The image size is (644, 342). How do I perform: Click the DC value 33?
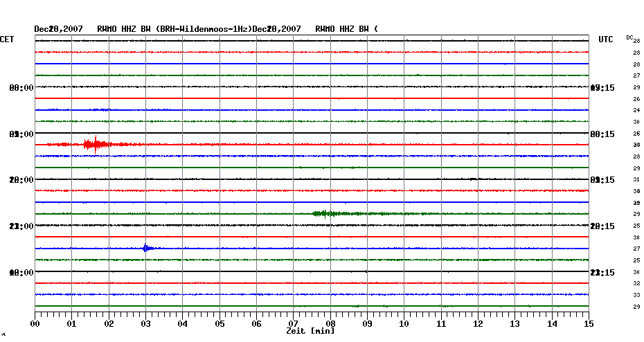(636, 295)
